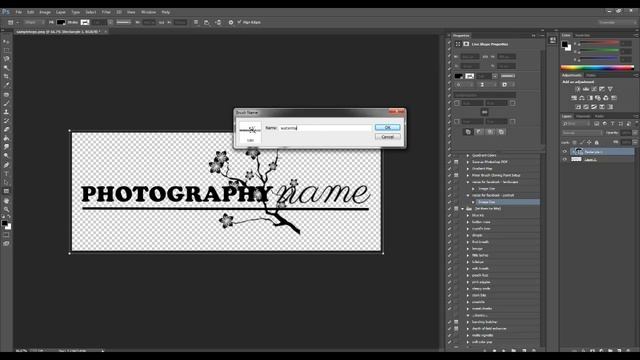Select the Horizontal Type tool
This screenshot has width=640, height=360.
tap(6, 174)
